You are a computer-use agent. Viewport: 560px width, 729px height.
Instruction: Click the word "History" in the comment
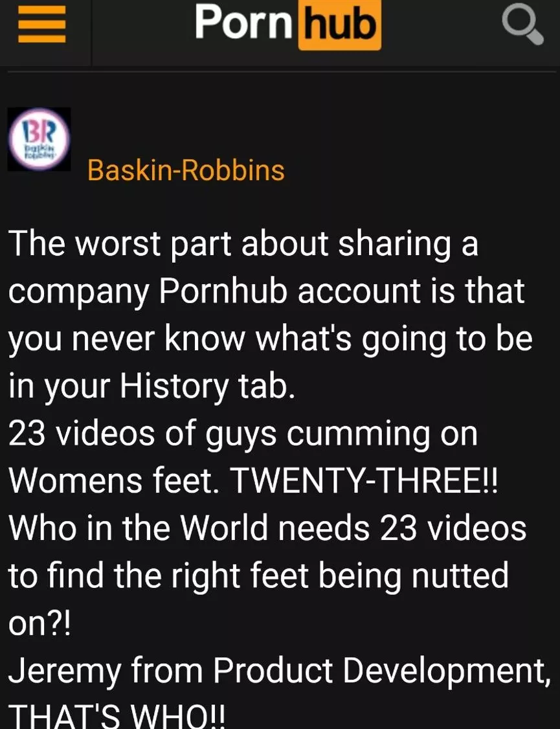click(174, 387)
